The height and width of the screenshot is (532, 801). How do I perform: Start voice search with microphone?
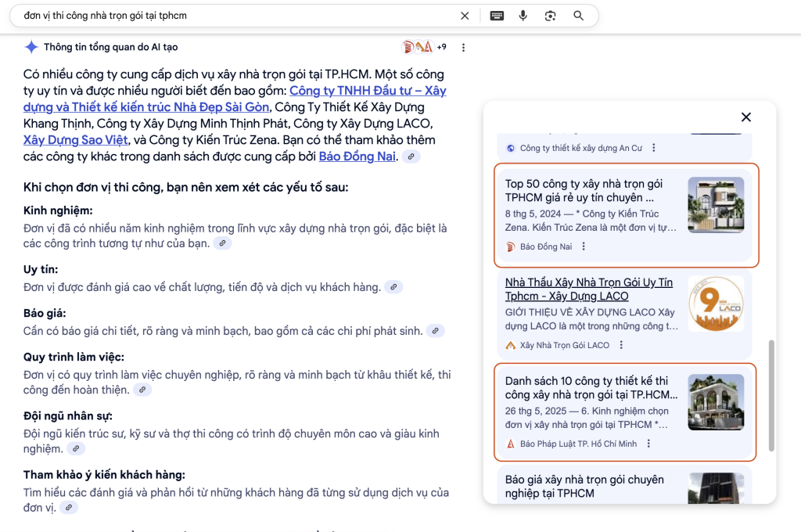[x=523, y=16]
